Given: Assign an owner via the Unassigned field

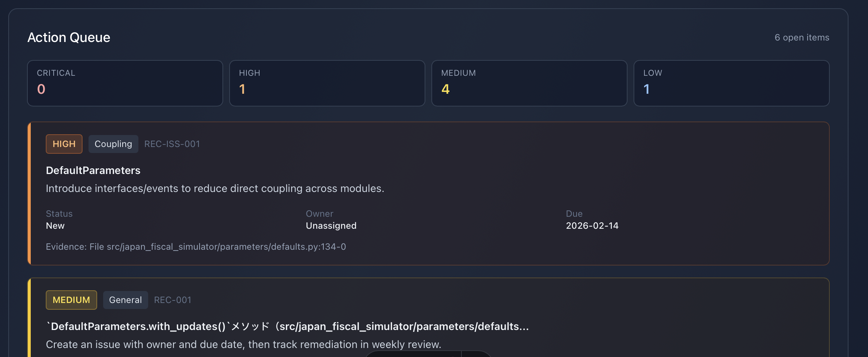Looking at the screenshot, I should [331, 225].
